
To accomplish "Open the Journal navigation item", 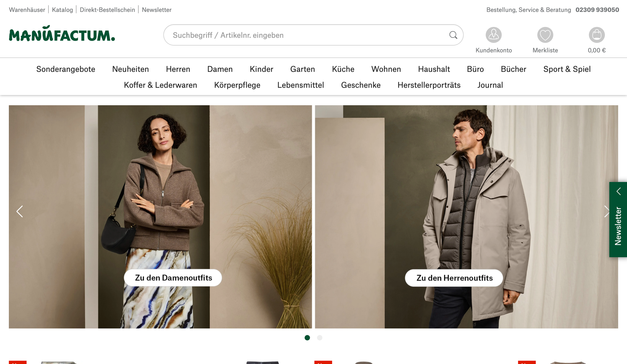I will click(x=490, y=85).
